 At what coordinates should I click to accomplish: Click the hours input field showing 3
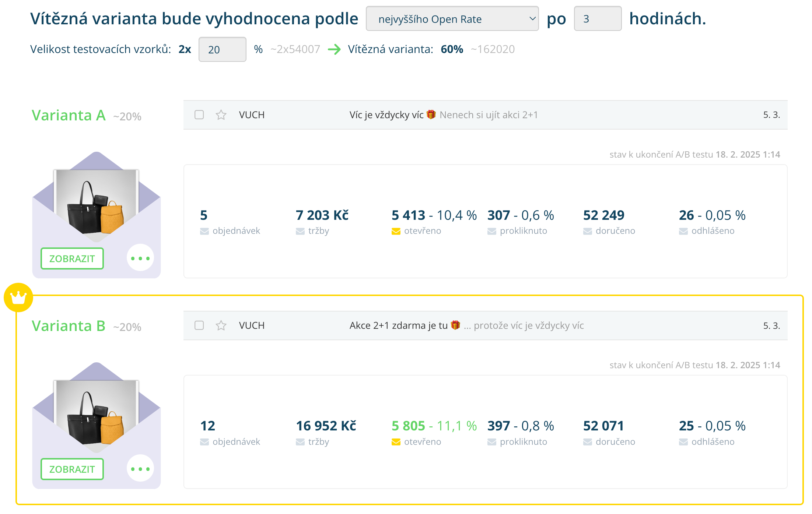coord(598,19)
